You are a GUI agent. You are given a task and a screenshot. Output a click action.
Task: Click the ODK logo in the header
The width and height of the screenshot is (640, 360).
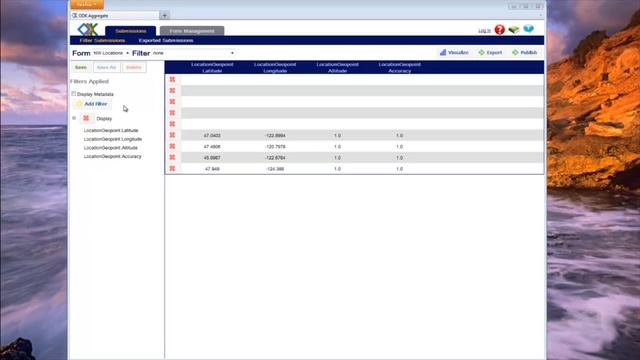(x=88, y=29)
